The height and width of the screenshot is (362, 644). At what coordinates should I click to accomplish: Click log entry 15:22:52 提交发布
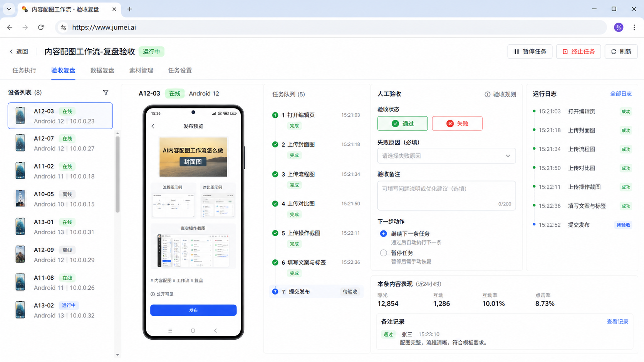pos(582,225)
